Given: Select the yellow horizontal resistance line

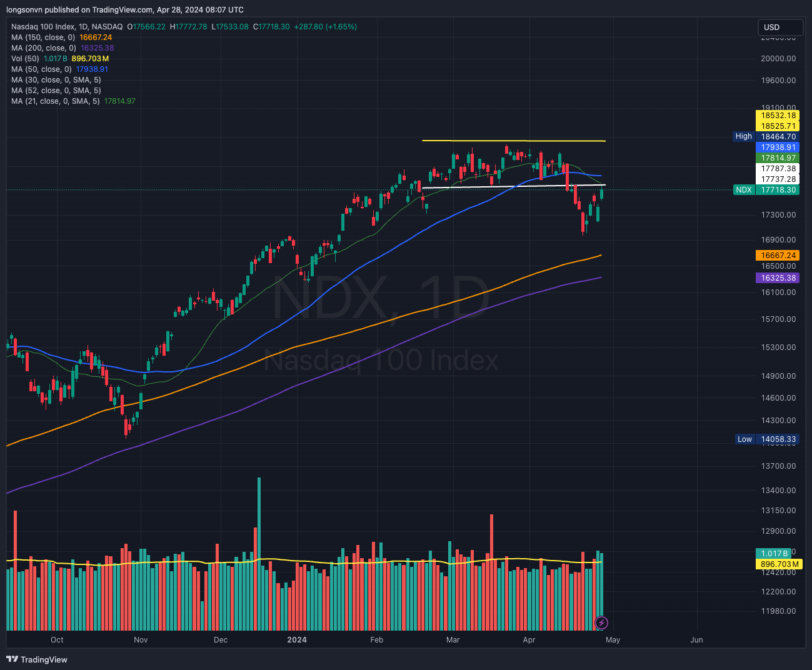Looking at the screenshot, I should pos(514,141).
